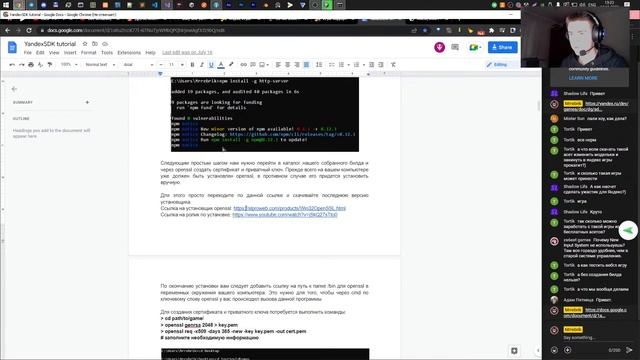Toggle Italic formatting
This screenshot has width=640, height=360.
202,64
